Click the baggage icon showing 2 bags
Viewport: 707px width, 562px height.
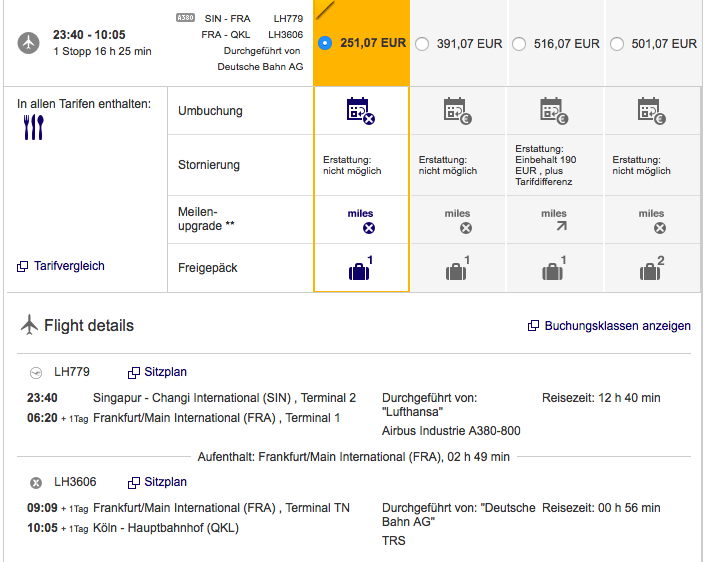tap(651, 269)
